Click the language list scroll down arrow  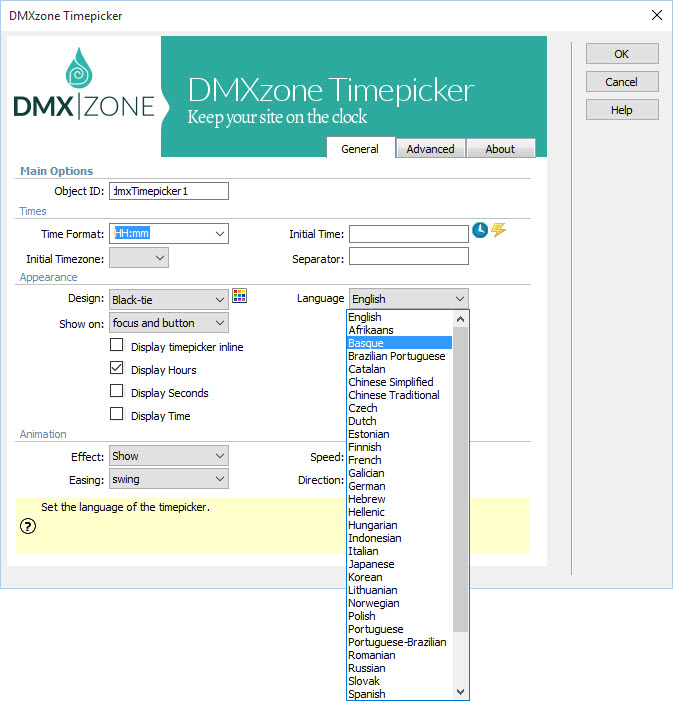point(461,691)
